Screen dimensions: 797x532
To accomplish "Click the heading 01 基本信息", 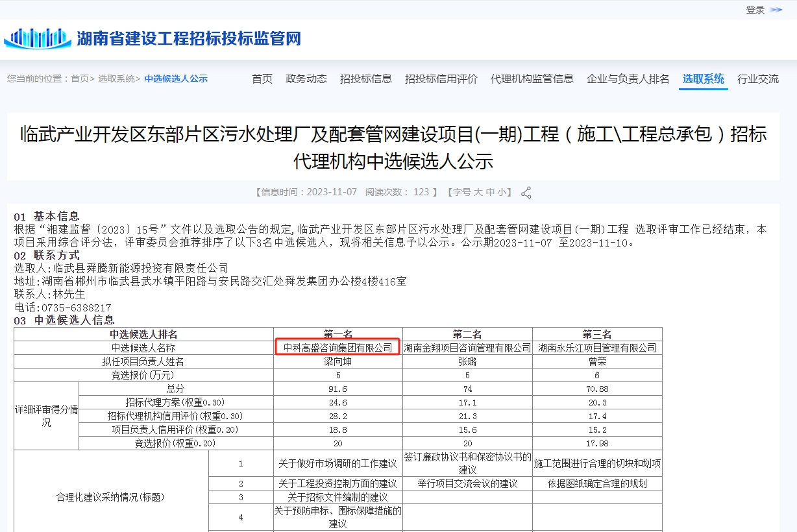I will [x=47, y=216].
